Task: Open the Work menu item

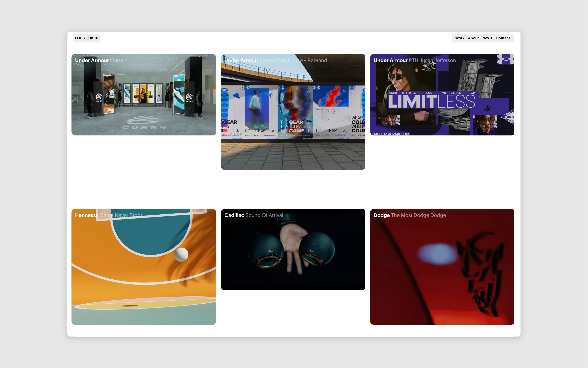Action: (x=459, y=38)
